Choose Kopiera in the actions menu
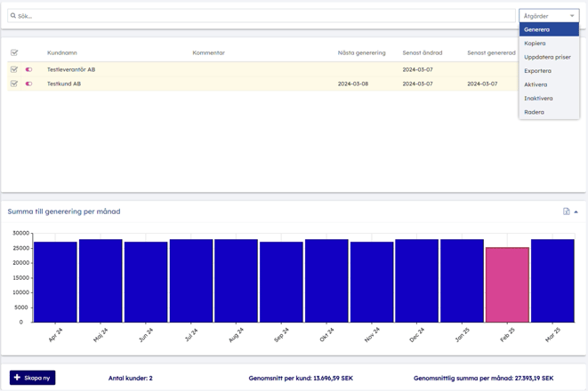Screen dimensions: 588x391 pyautogui.click(x=536, y=44)
